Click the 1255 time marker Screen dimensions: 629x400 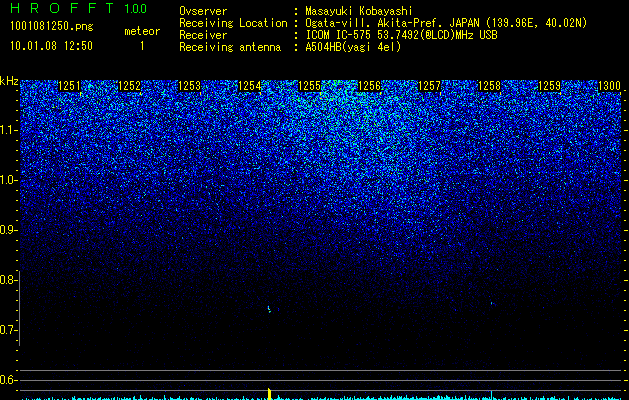click(309, 86)
